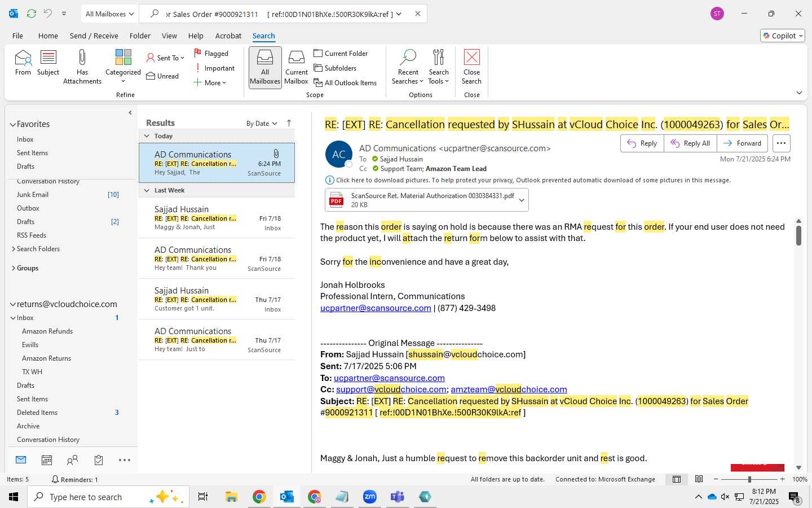Filter results by Important messages
Image resolution: width=812 pixels, height=508 pixels.
point(214,68)
